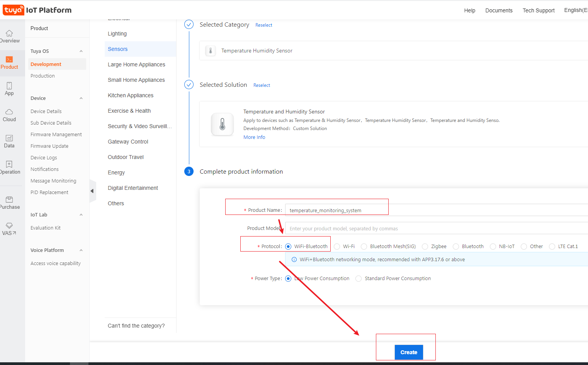
Task: Open the English language dropdown
Action: [x=576, y=10]
